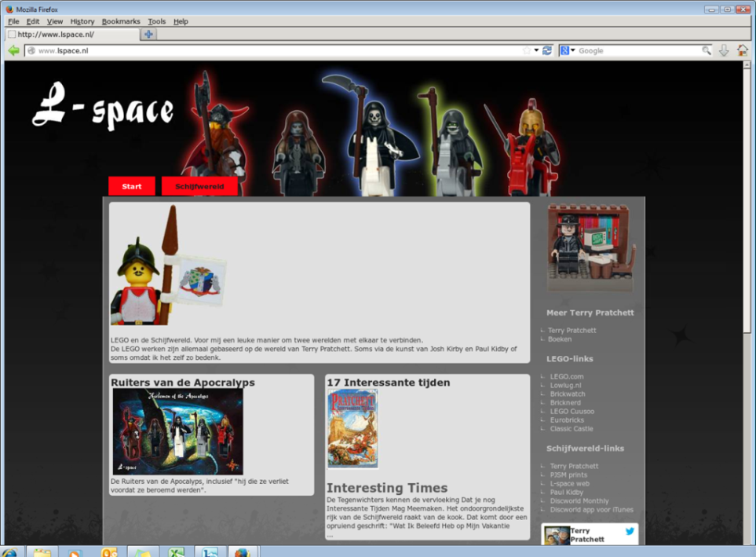Open the Twitter bird icon in widget

(630, 531)
